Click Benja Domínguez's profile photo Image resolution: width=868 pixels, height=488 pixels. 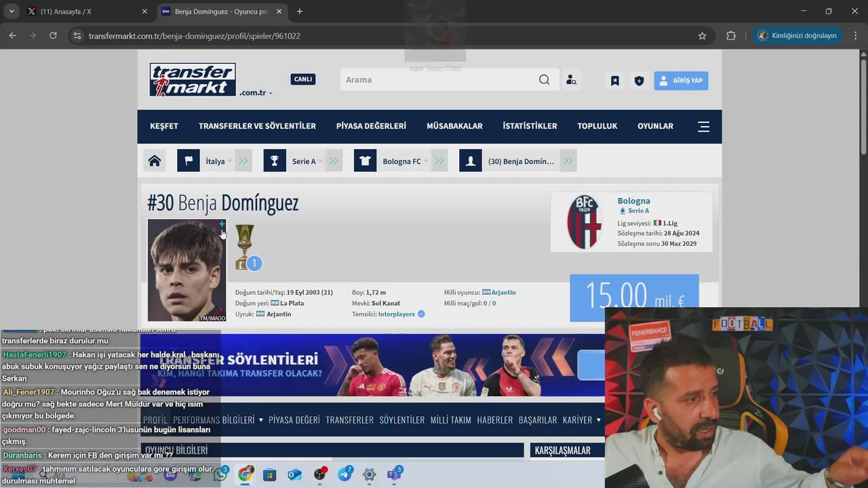(x=186, y=270)
